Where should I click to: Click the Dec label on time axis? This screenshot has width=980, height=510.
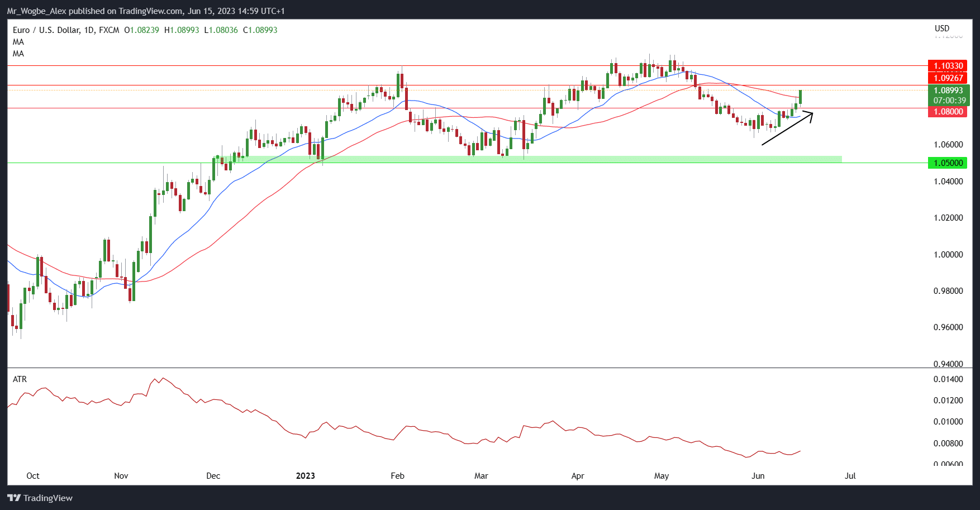coord(213,476)
